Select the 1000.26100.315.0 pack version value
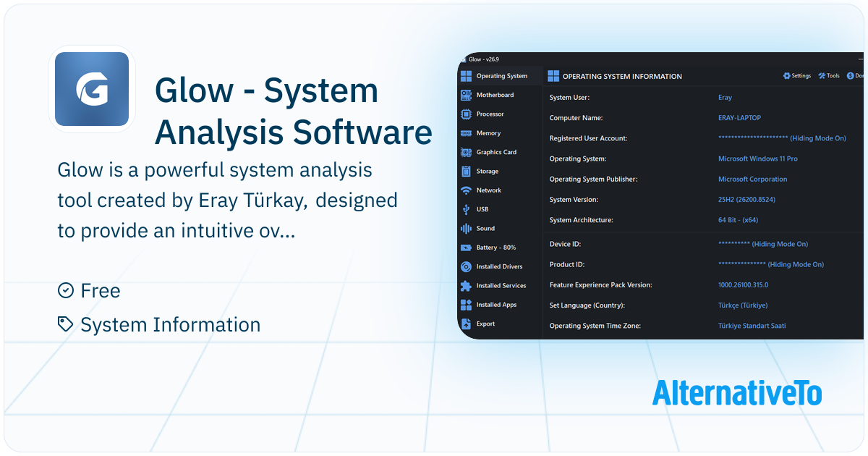Screen dimensions: 868x456 click(x=744, y=285)
